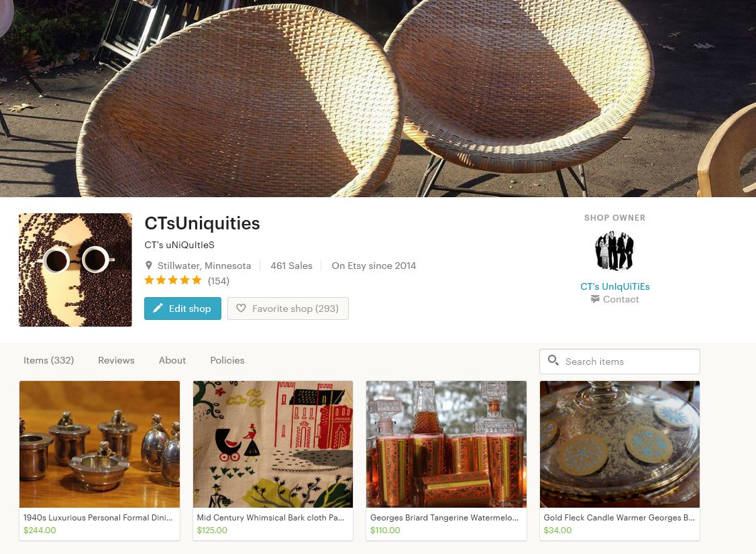Click the Contact message icon
Viewport: 756px width, 554px height.
tap(595, 299)
